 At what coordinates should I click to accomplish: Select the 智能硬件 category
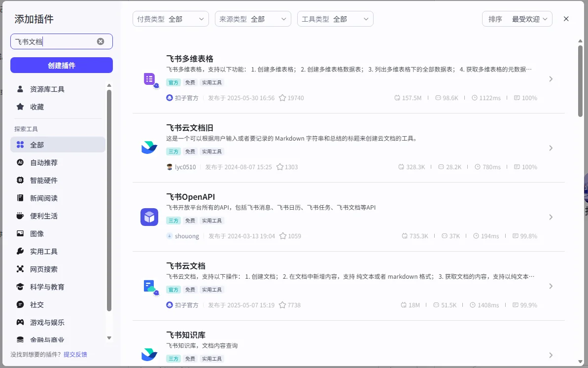pos(58,180)
